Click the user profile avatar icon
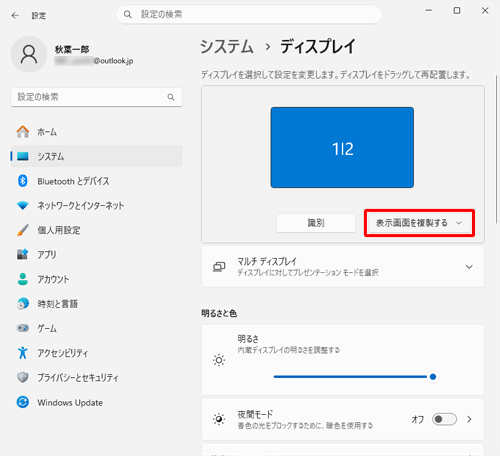Screen dimensions: 500x456 pos(29,54)
